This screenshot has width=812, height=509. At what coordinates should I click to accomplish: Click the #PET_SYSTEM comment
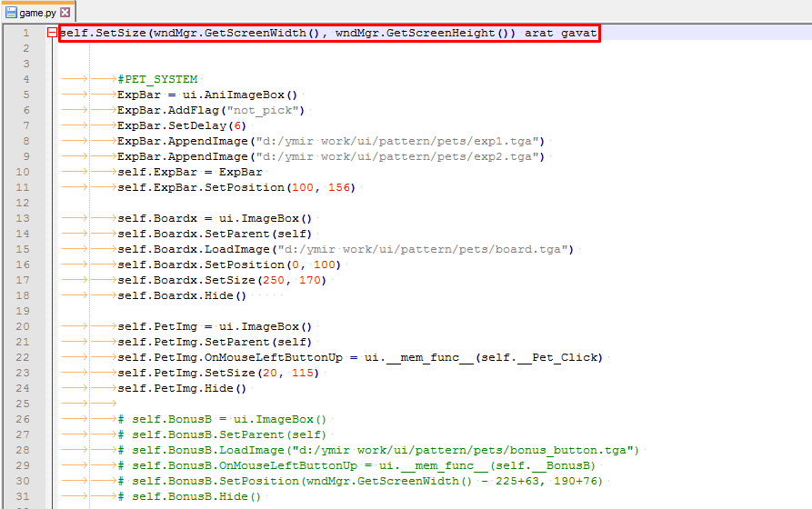157,79
